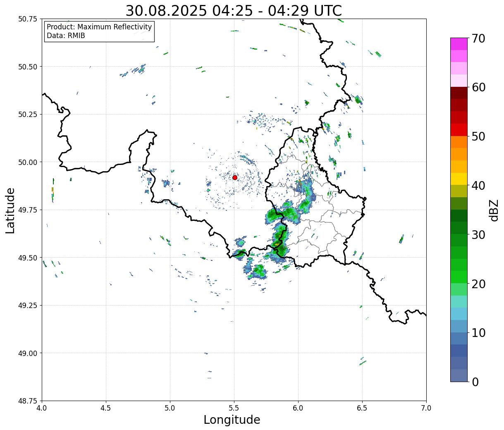Click the magenta swatch at top of colorbar
The height and width of the screenshot is (430, 504).
click(x=459, y=44)
